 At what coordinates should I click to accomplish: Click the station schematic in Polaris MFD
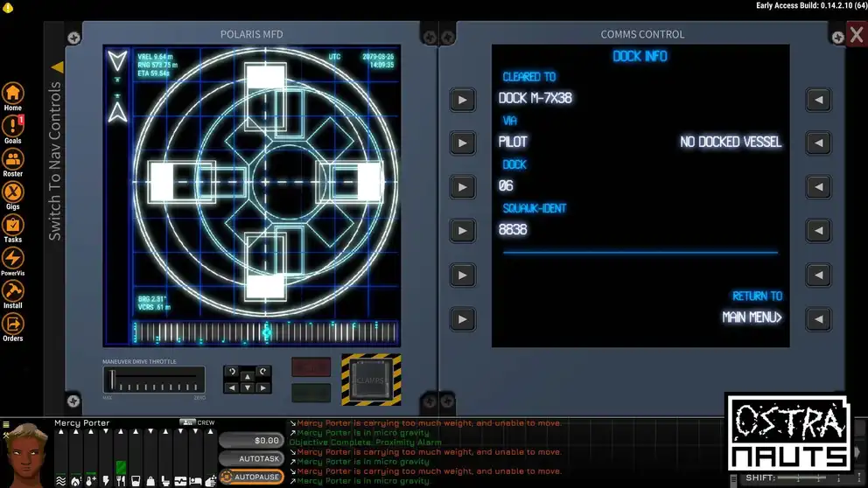pos(265,182)
